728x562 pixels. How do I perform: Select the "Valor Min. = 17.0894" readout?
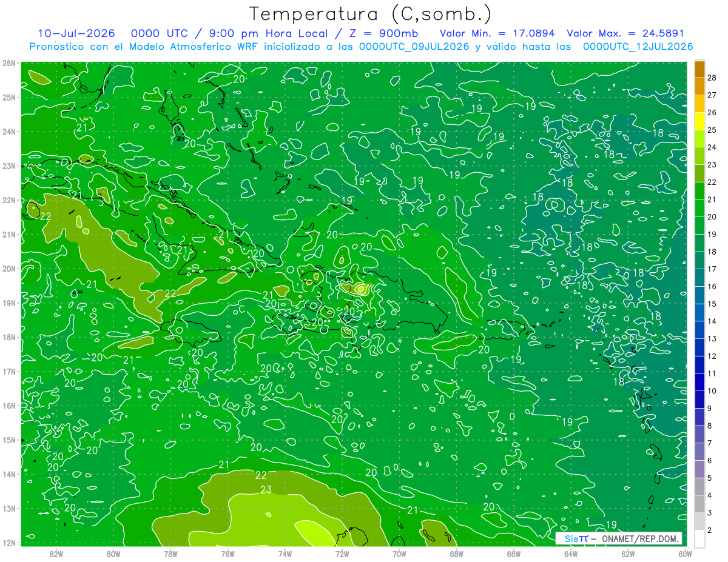(497, 33)
